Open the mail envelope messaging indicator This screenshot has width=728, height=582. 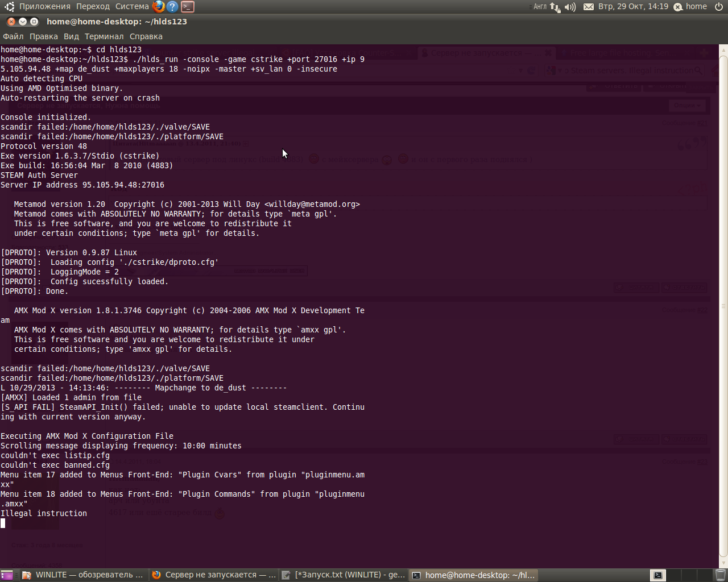(x=589, y=7)
